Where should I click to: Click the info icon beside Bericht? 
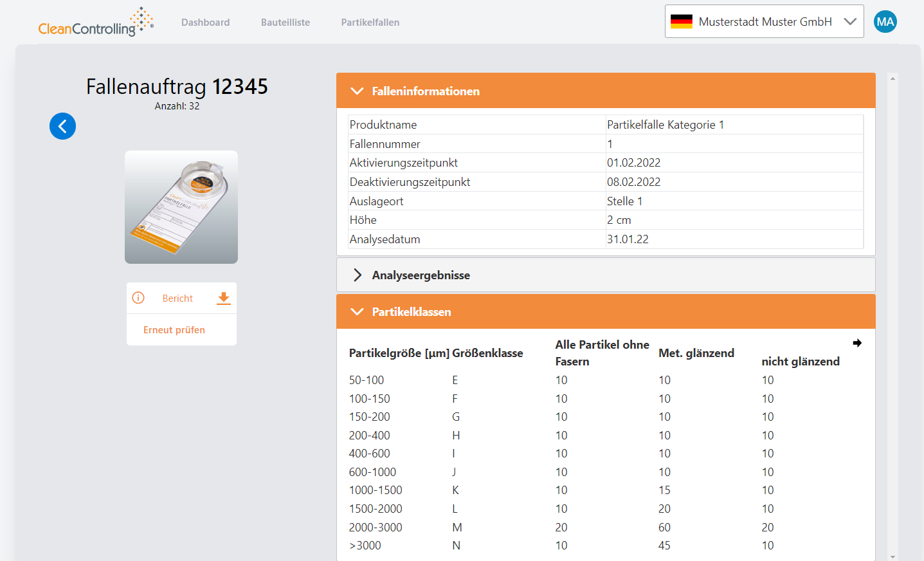(x=138, y=298)
